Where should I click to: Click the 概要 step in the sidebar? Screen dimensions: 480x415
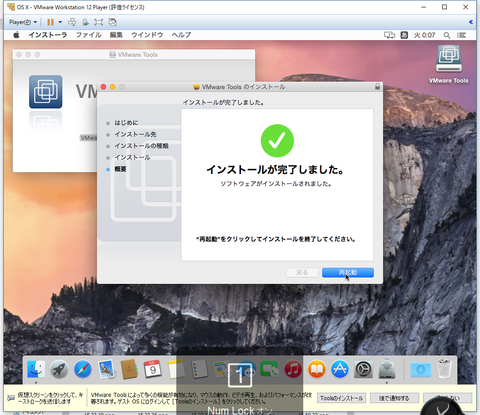pyautogui.click(x=120, y=169)
